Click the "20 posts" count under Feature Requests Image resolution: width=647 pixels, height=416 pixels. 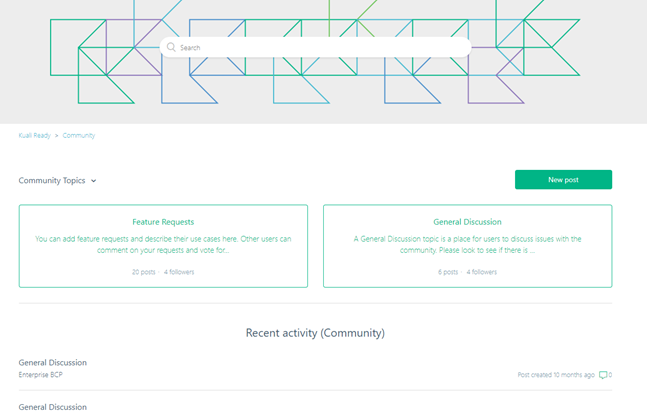point(143,272)
